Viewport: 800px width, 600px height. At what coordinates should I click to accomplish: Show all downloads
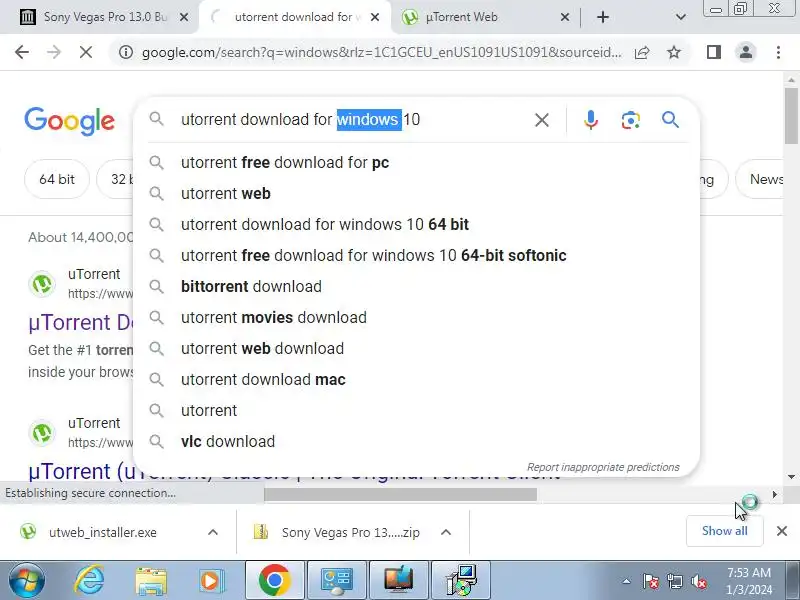(724, 531)
